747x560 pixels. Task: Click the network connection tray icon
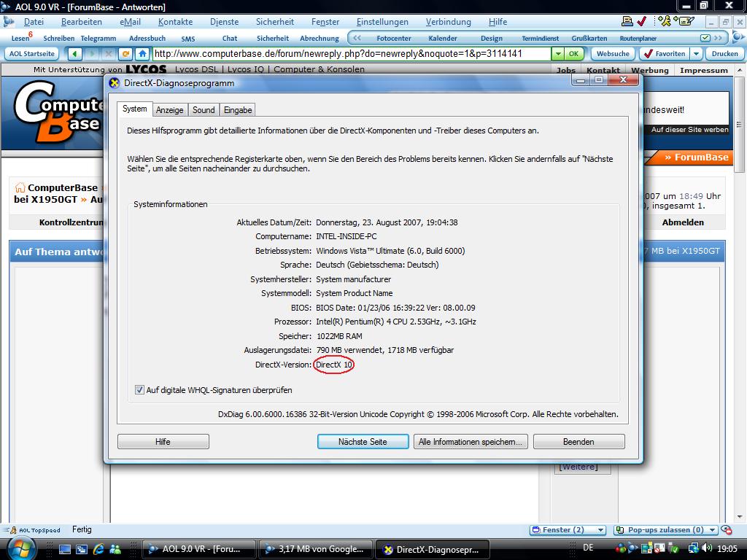(x=694, y=548)
